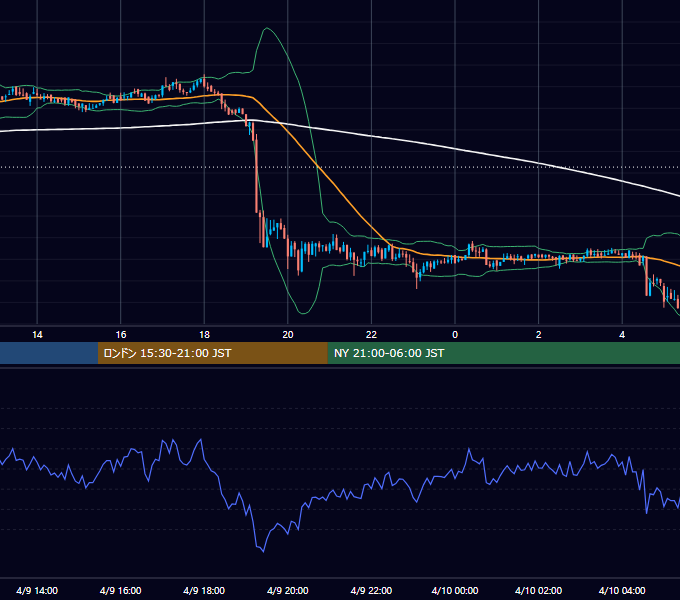Click the '4/10 04:00' label on indicator axis
Image resolution: width=680 pixels, height=600 pixels.
(x=622, y=590)
